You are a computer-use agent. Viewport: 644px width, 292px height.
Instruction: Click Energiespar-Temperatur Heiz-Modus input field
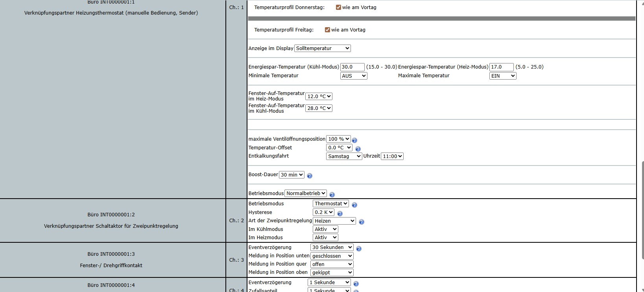pyautogui.click(x=501, y=67)
